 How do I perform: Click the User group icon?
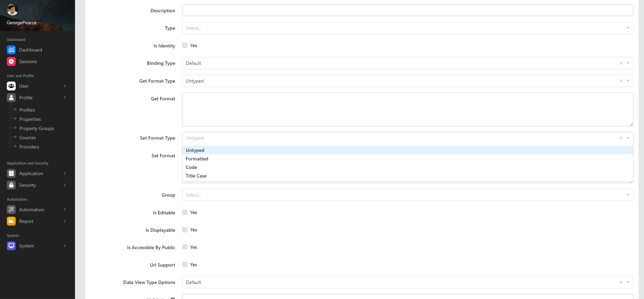coord(11,86)
